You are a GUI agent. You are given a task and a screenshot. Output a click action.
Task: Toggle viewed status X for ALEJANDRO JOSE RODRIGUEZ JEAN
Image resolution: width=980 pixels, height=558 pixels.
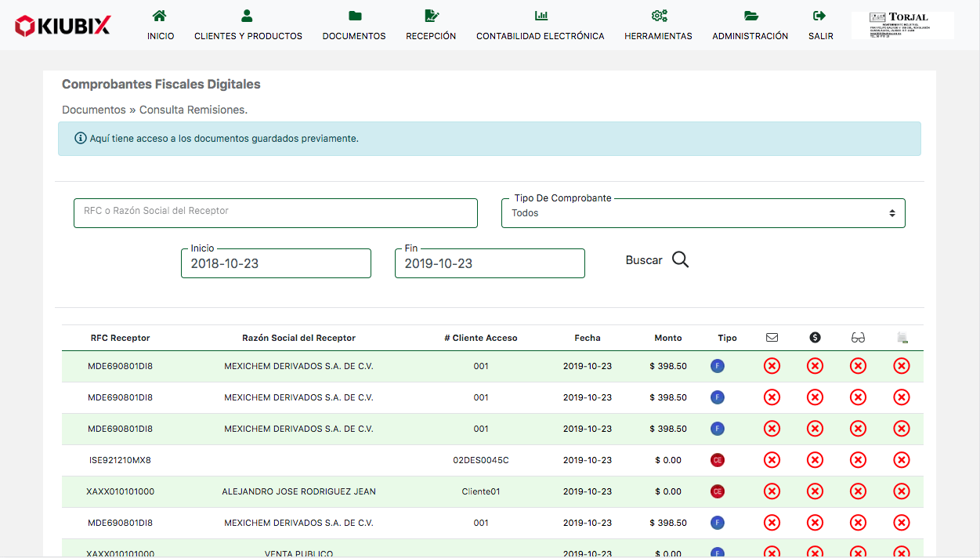pyautogui.click(x=858, y=491)
